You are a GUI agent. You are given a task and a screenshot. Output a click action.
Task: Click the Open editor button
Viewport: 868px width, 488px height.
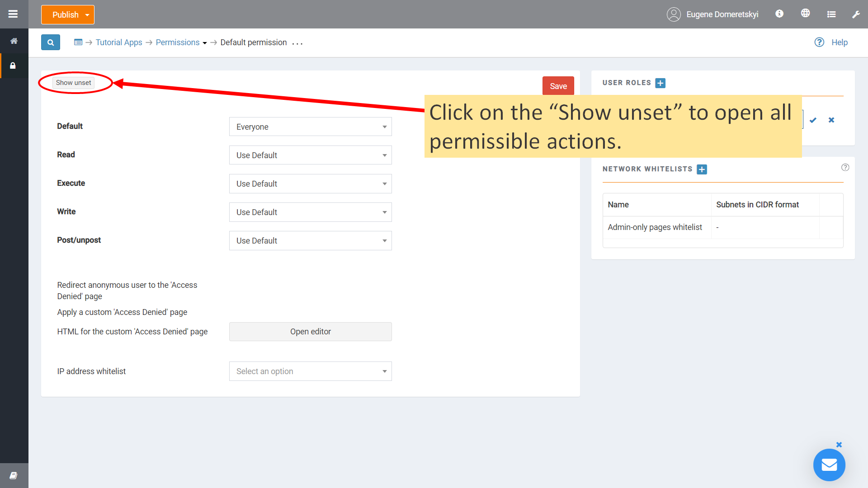[310, 332]
